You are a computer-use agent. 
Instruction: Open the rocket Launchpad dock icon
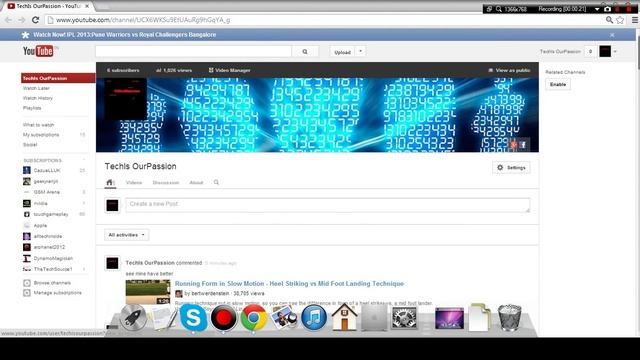133,317
